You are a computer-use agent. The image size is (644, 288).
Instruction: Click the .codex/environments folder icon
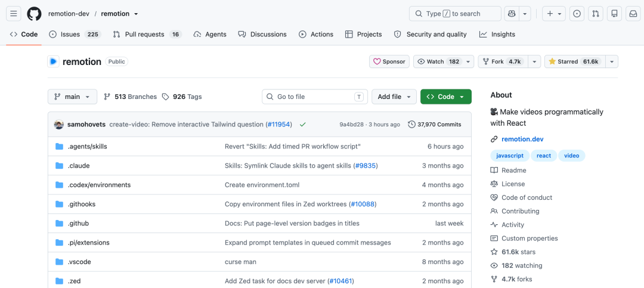(59, 185)
